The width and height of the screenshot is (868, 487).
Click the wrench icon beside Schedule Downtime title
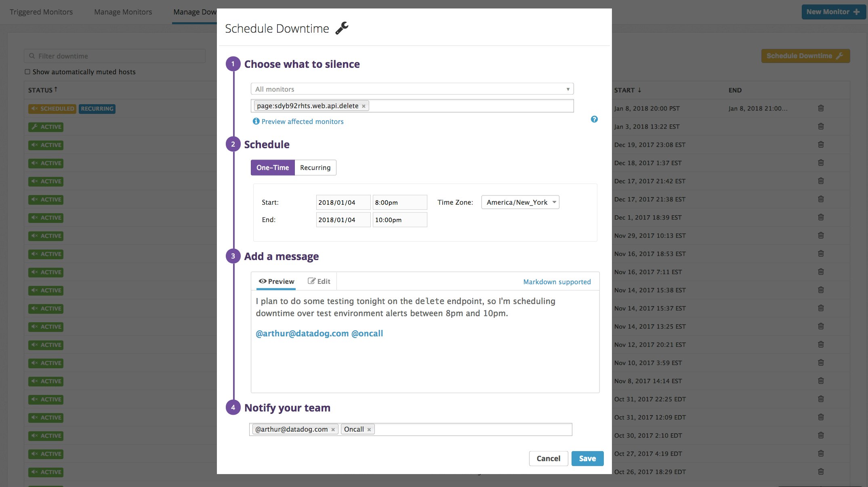342,27
